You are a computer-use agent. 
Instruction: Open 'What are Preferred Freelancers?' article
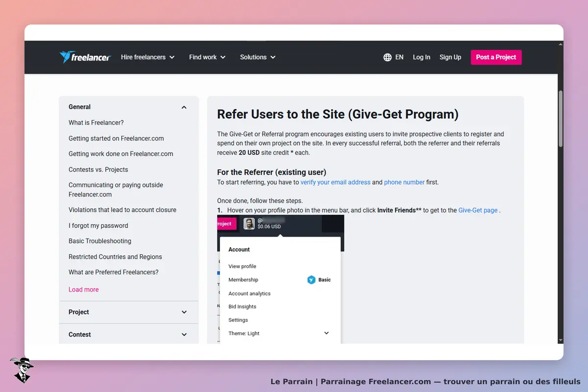click(114, 272)
